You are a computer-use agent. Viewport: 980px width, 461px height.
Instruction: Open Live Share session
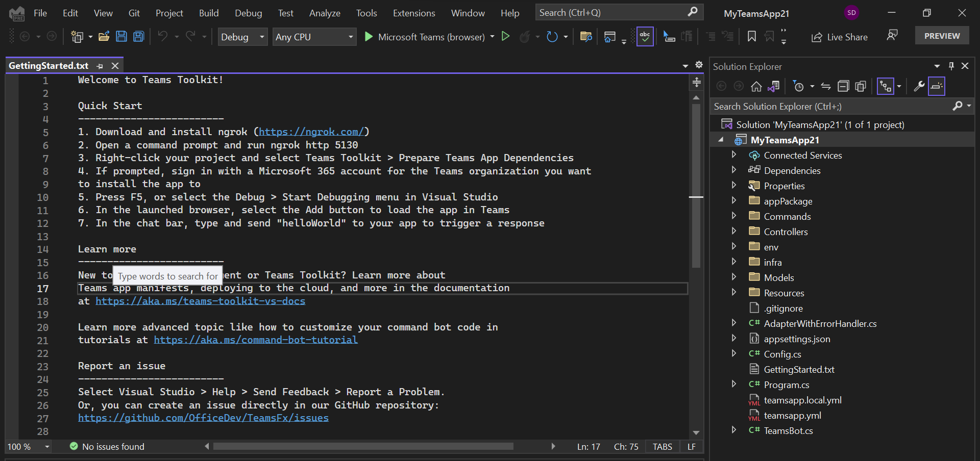point(840,37)
